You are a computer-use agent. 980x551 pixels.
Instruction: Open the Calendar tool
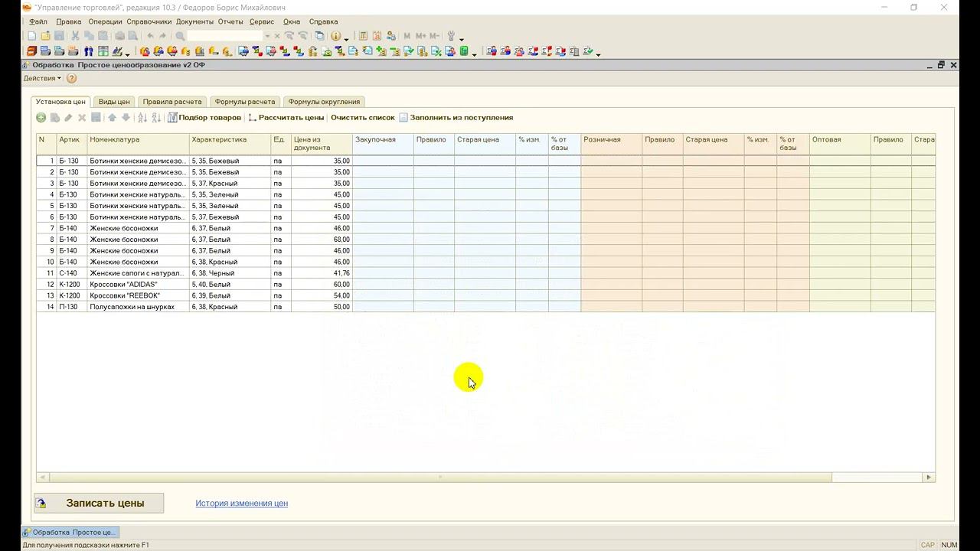[377, 36]
